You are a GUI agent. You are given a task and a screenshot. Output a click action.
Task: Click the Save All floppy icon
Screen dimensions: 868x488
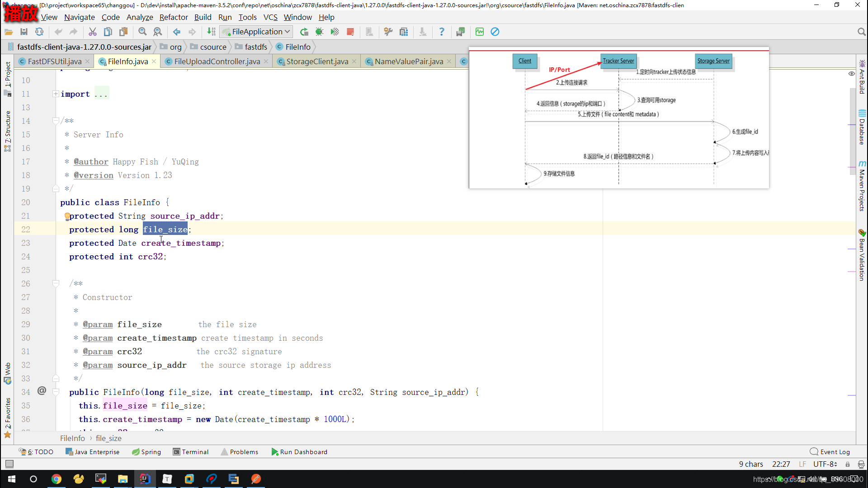(24, 32)
